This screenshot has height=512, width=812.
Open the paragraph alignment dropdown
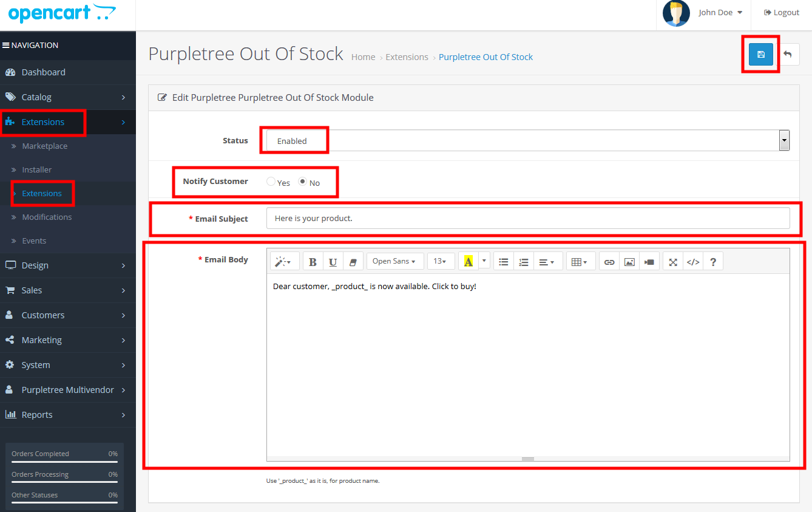coord(548,262)
